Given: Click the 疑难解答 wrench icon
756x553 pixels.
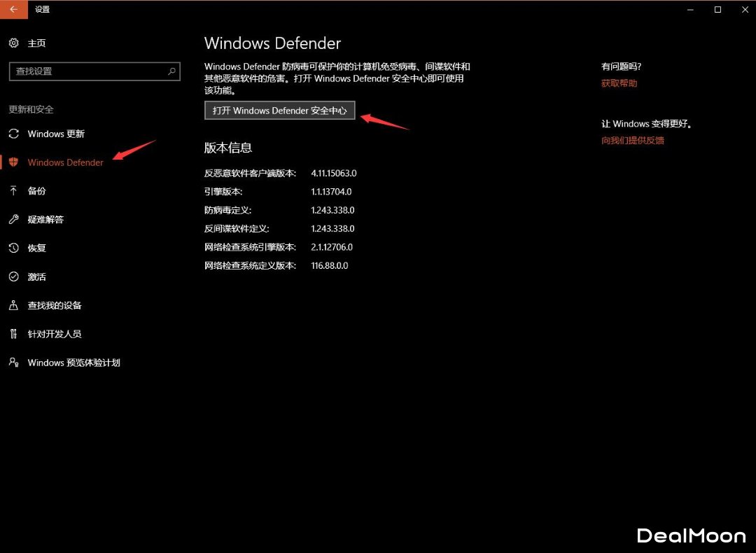Looking at the screenshot, I should [13, 220].
